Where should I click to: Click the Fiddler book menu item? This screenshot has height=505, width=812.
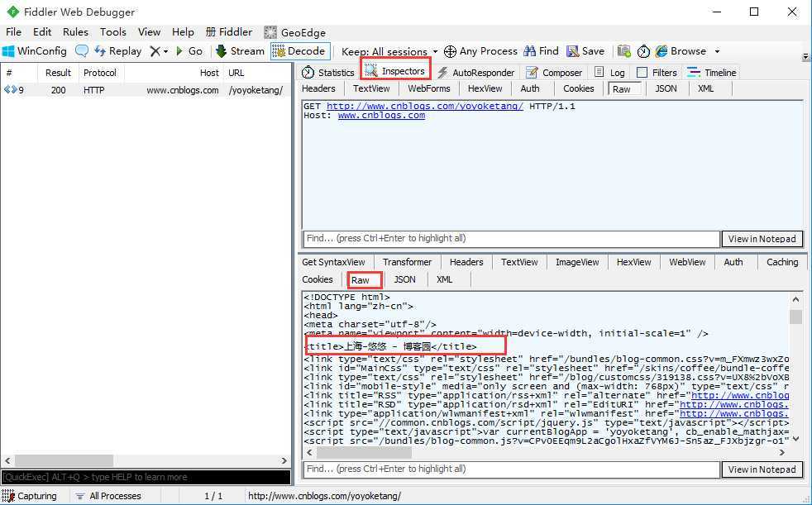point(229,32)
